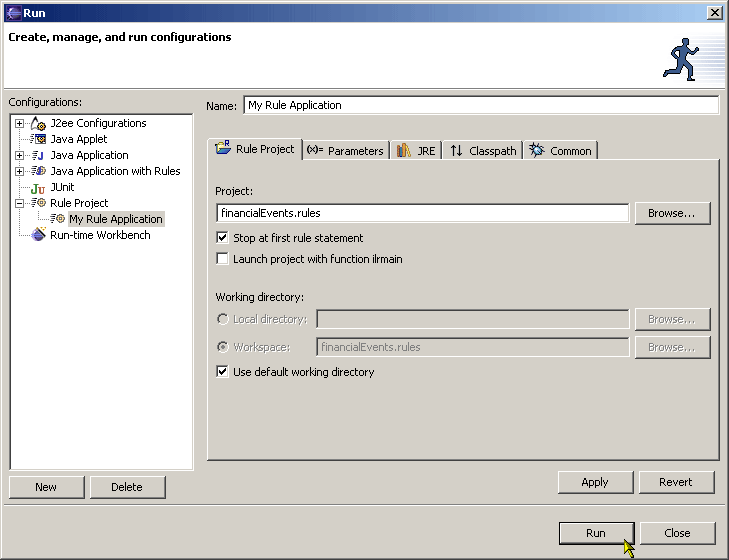This screenshot has width=729, height=560.
Task: Select the J2ee Configurations icon
Action: pyautogui.click(x=38, y=124)
